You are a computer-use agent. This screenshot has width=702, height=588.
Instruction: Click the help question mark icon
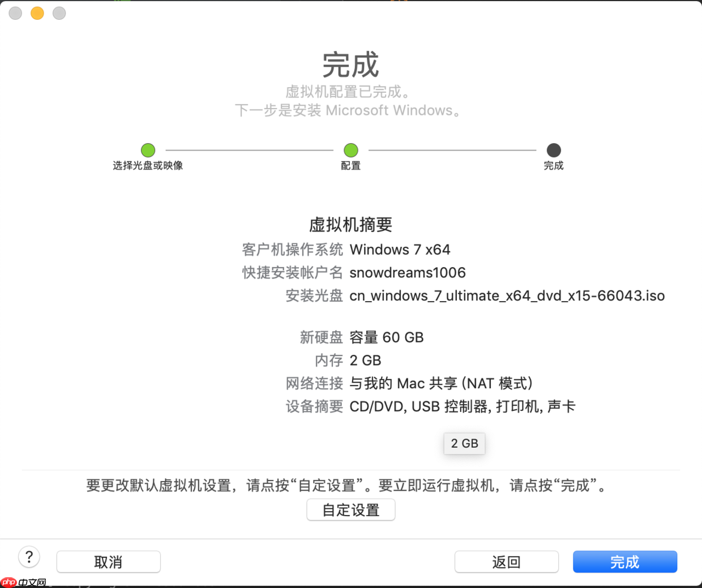coord(29,557)
